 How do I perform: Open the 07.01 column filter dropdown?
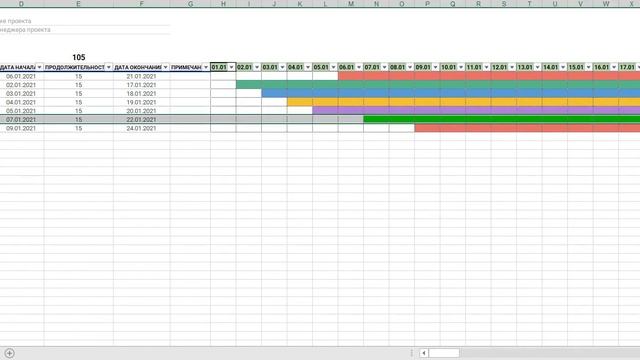point(384,67)
